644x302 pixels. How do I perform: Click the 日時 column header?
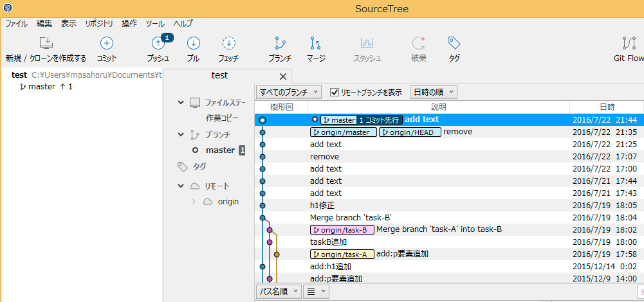[607, 107]
